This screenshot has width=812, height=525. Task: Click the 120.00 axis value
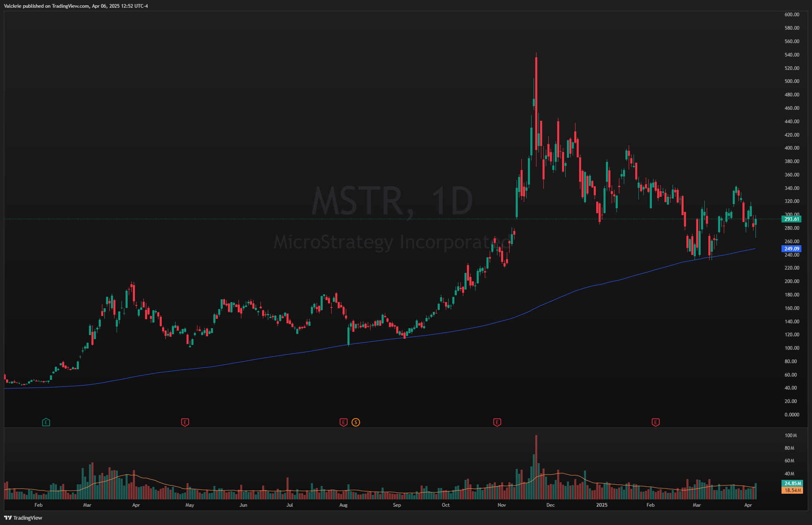792,335
